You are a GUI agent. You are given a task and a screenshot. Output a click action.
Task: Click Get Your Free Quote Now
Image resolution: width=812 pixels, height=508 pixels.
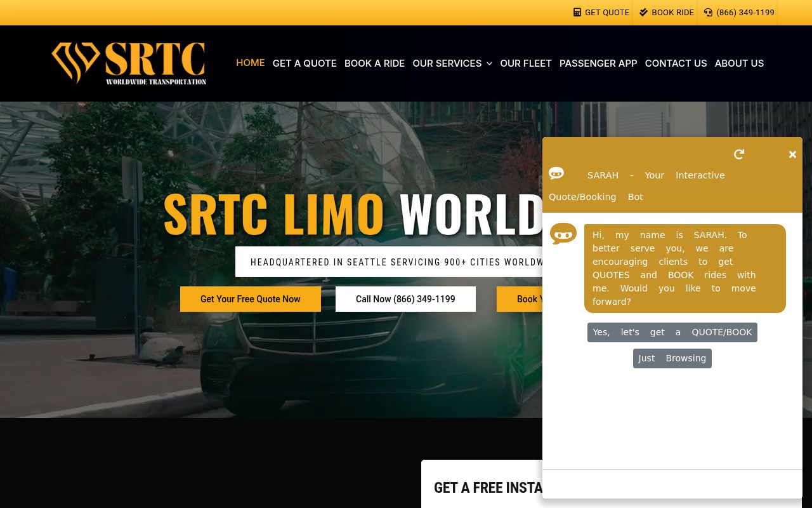click(x=251, y=299)
